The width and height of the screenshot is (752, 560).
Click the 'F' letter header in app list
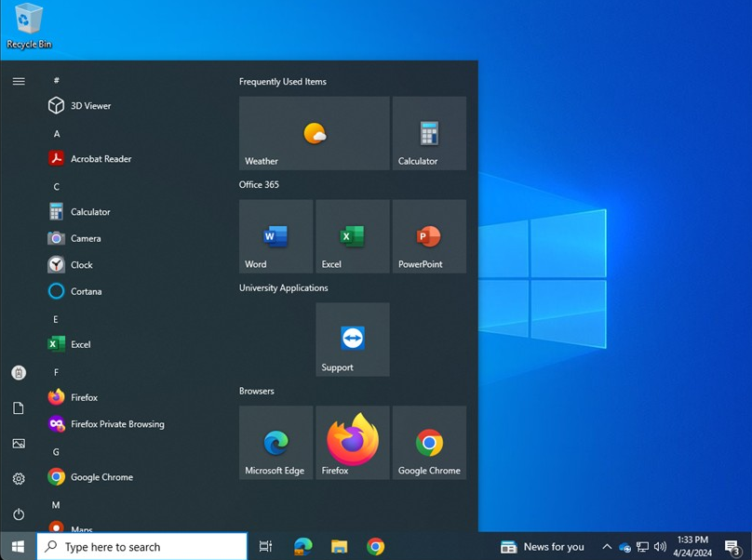pos(56,372)
